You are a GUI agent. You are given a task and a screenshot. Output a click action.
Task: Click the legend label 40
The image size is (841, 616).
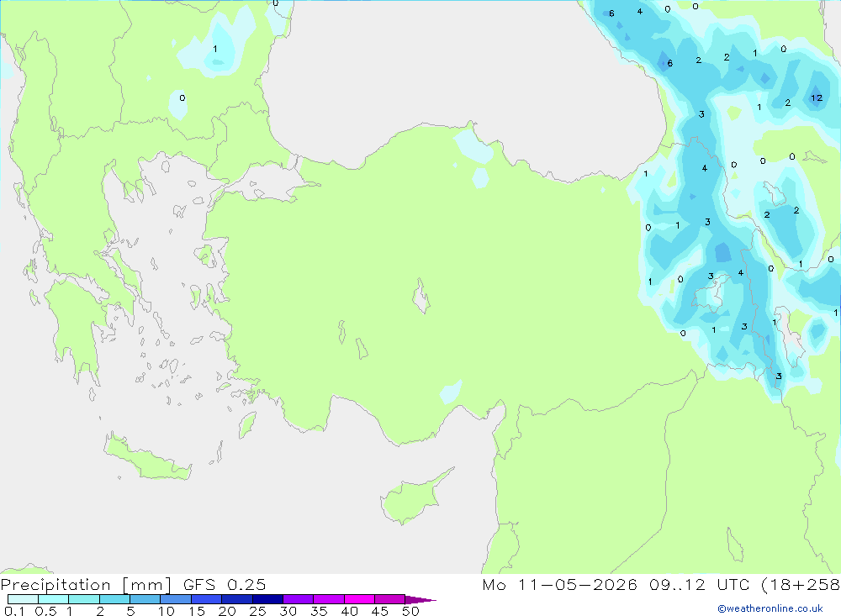pyautogui.click(x=350, y=611)
